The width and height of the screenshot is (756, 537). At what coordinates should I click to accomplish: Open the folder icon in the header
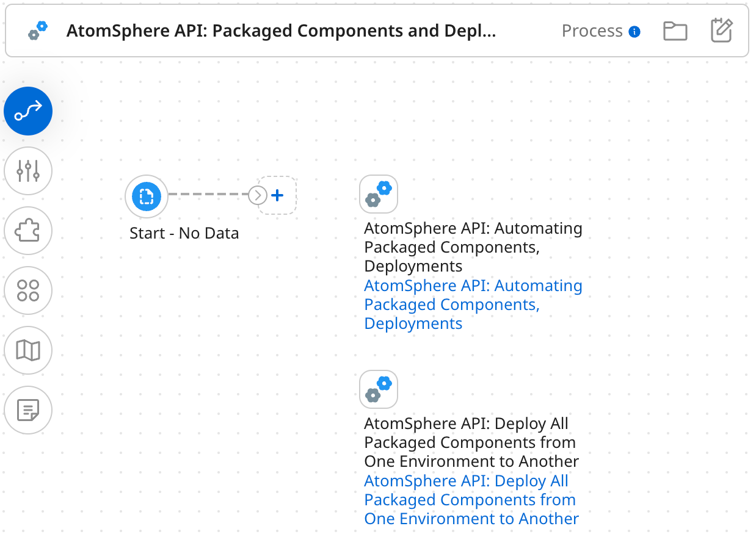[x=675, y=31]
